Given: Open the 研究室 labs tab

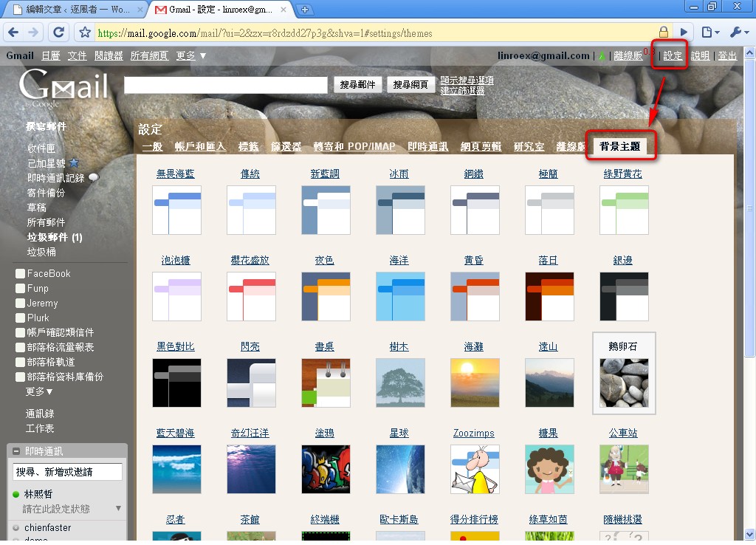Looking at the screenshot, I should point(529,146).
